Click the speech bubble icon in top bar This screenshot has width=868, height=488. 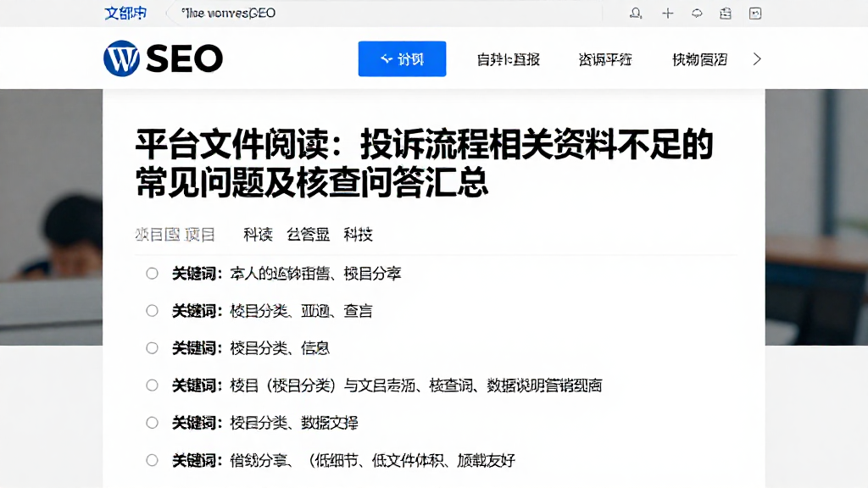697,14
